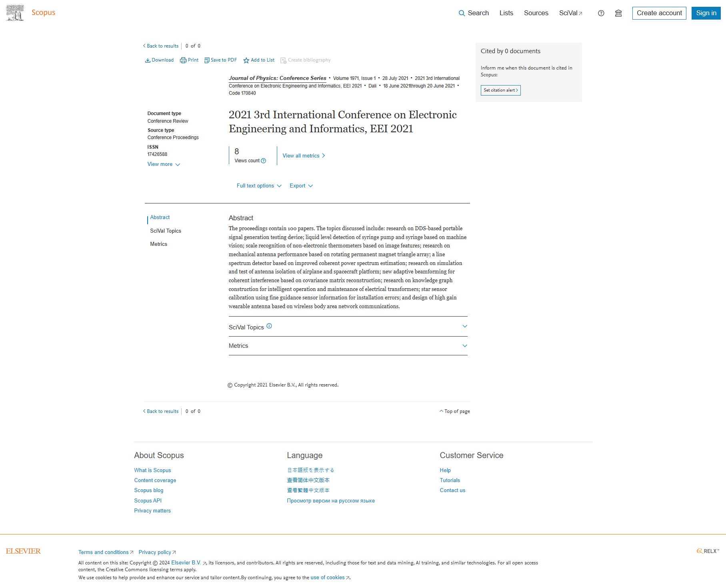Image resolution: width=726 pixels, height=588 pixels.
Task: Open Scopus API link
Action: pyautogui.click(x=148, y=501)
